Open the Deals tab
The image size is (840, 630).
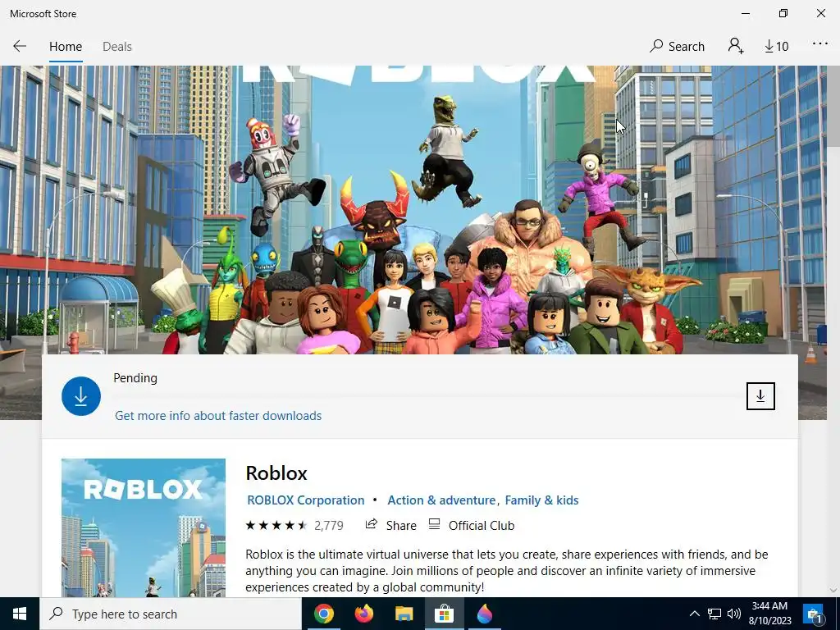pyautogui.click(x=116, y=47)
